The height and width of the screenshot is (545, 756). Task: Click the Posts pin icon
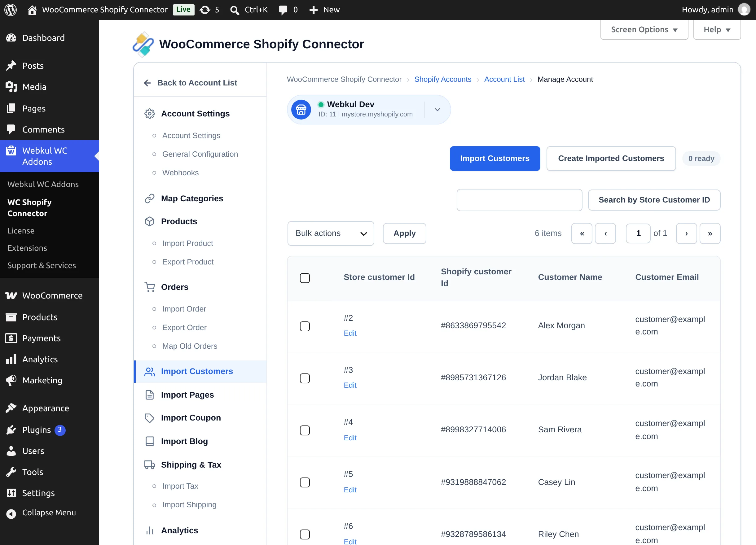point(11,66)
